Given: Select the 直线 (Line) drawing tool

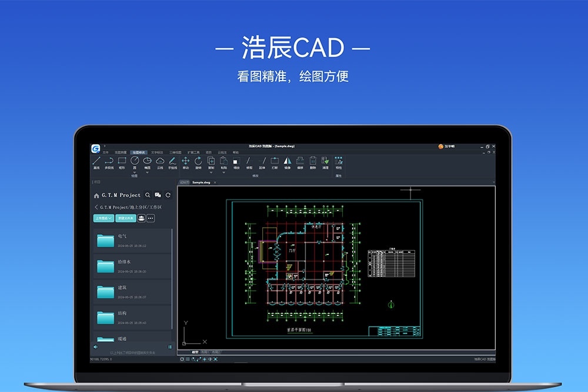Looking at the screenshot, I should (96, 161).
